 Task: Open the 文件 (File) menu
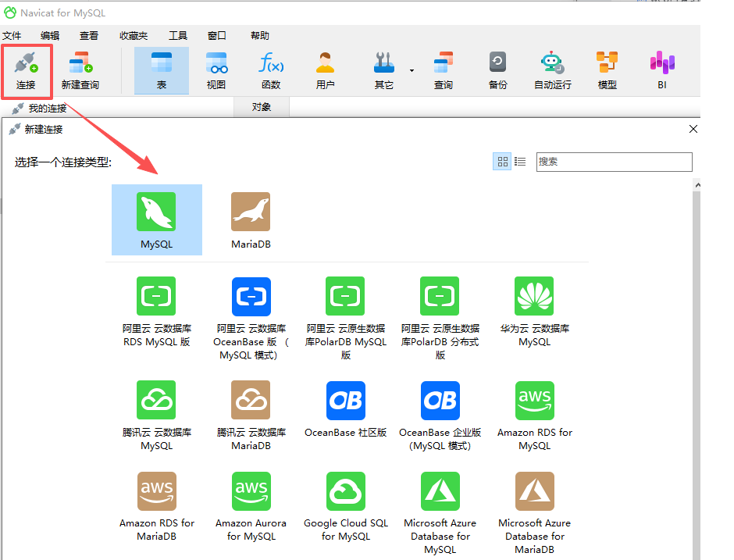pyautogui.click(x=12, y=36)
